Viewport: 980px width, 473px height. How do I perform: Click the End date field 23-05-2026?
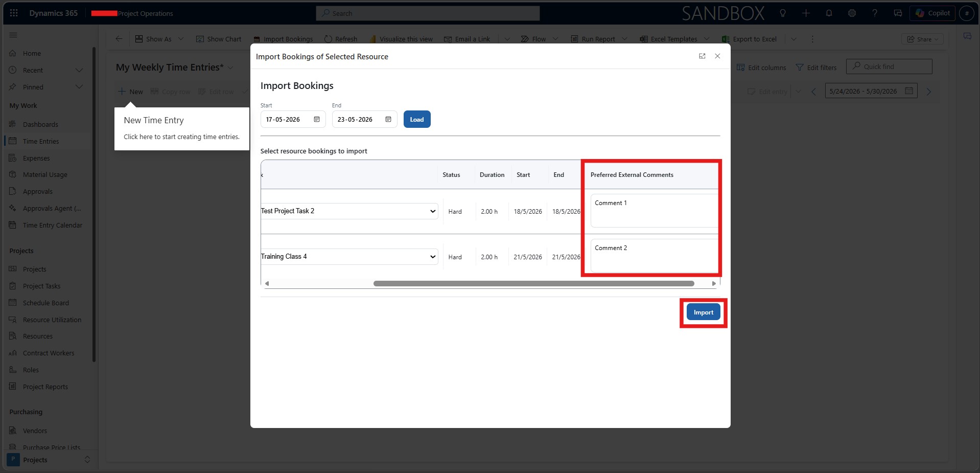tap(364, 120)
